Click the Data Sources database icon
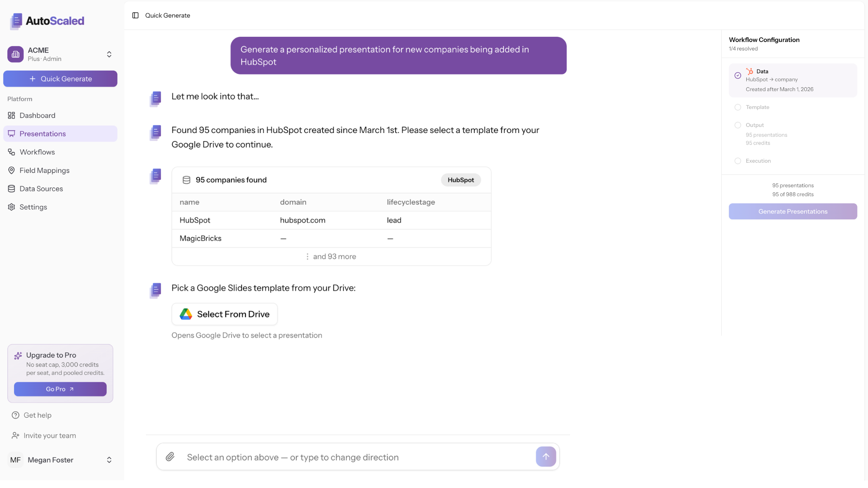The height and width of the screenshot is (488, 868). pos(11,189)
